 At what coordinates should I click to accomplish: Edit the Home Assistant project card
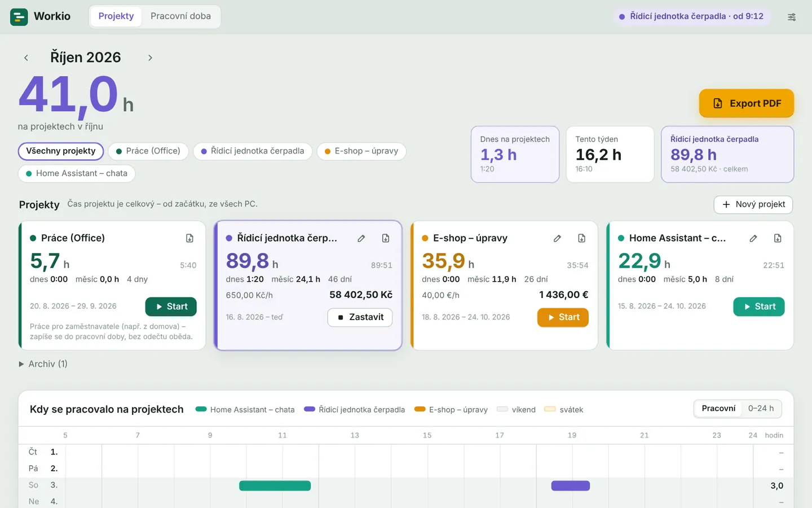[x=753, y=238]
